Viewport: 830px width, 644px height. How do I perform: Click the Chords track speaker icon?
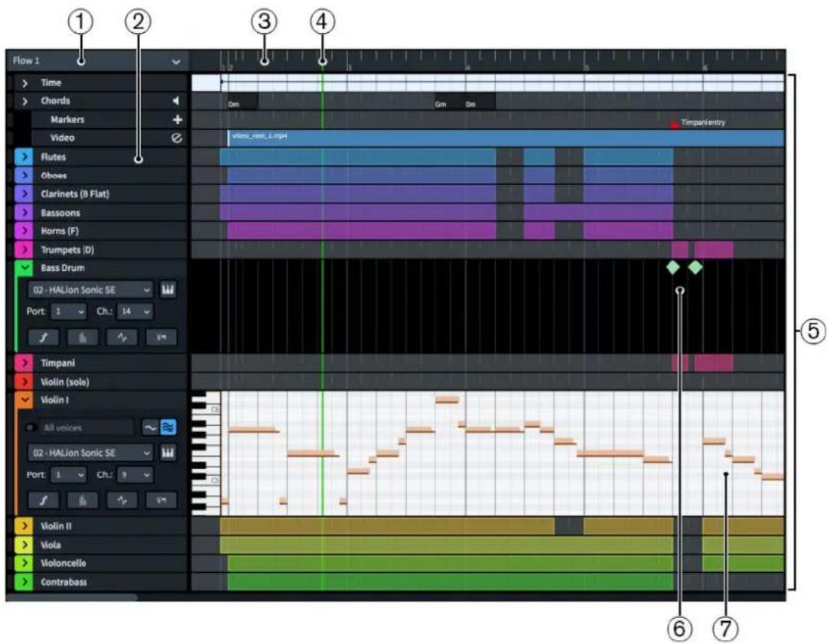coord(176,100)
